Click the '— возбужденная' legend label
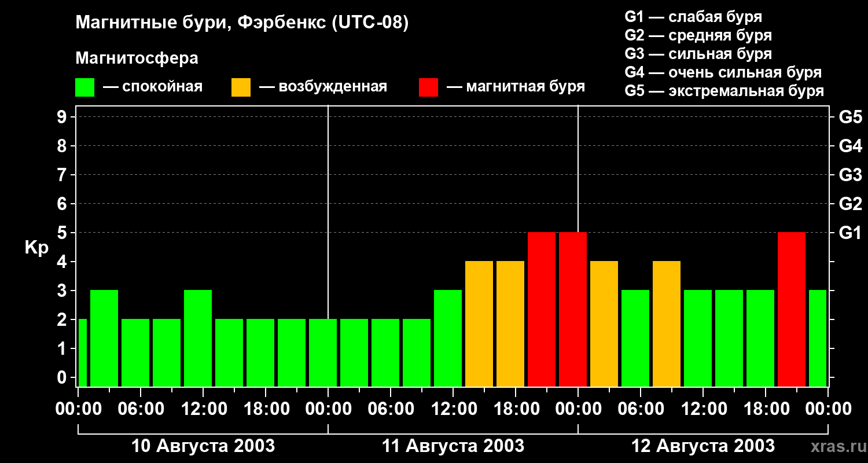 [x=323, y=87]
